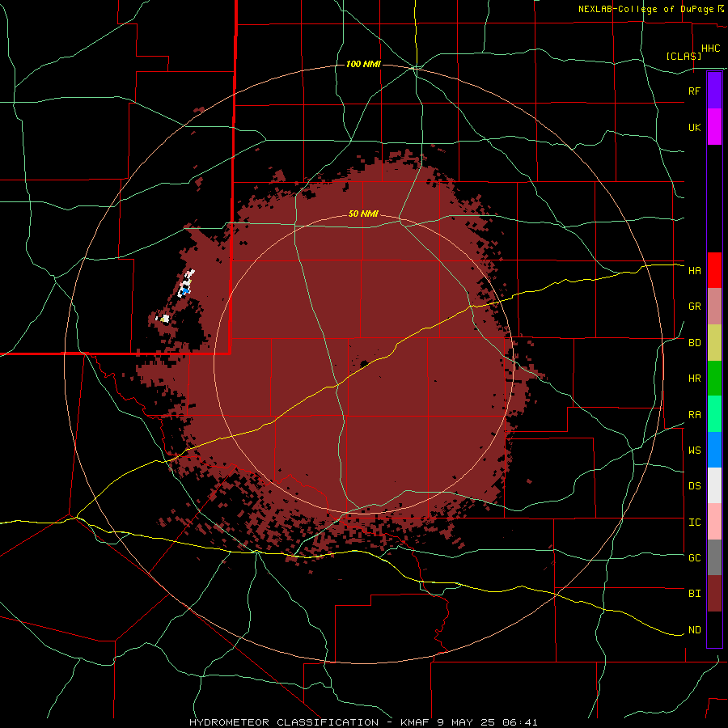Click the blue WS legend swatch

[x=714, y=450]
